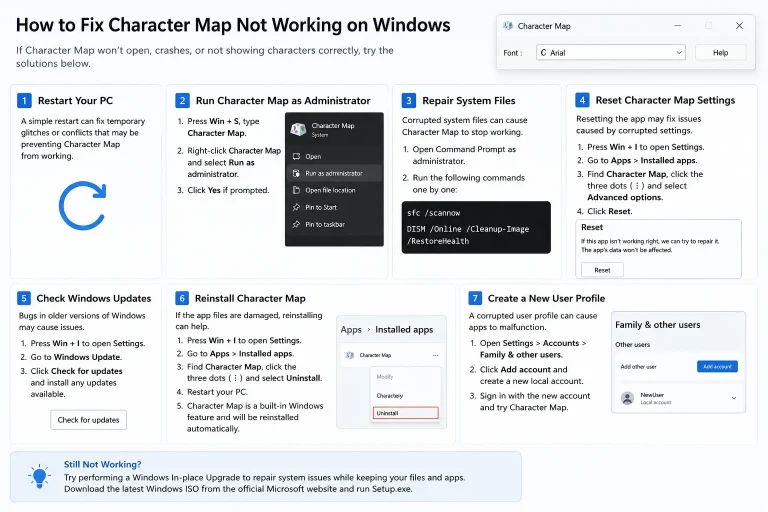Click the 'Still Not Working?' heading
Viewport: 768px width, 512px height.
click(102, 464)
